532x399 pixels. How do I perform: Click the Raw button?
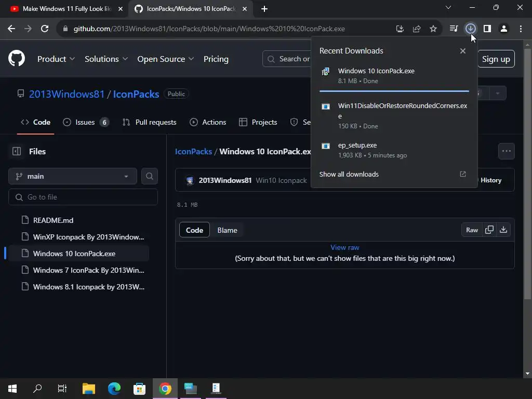472,230
